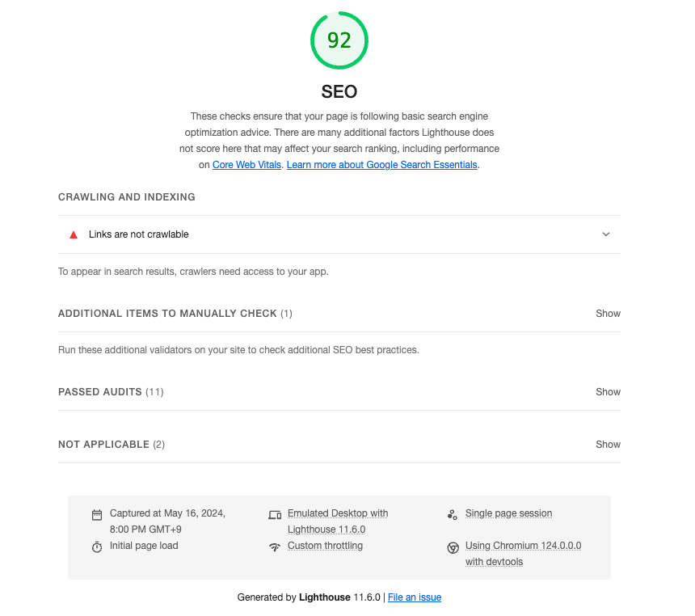
Task: Click the Custom throttling entry
Action: (325, 546)
